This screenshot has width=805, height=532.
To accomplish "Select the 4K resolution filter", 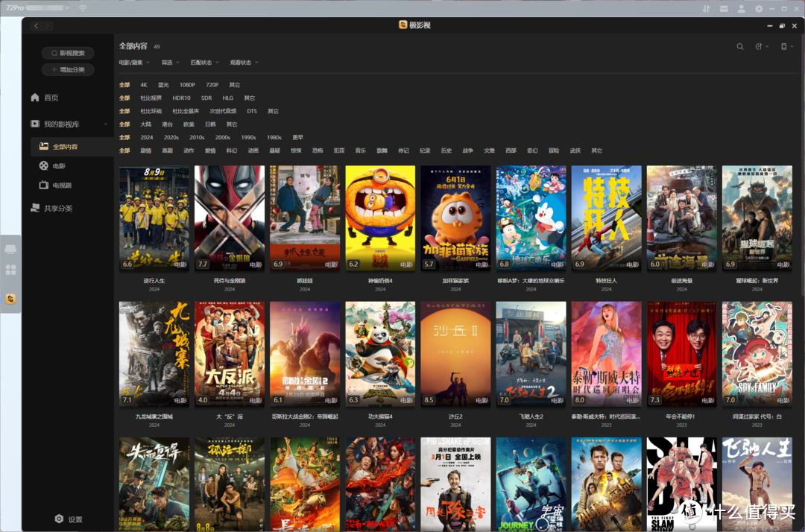I will (x=144, y=85).
